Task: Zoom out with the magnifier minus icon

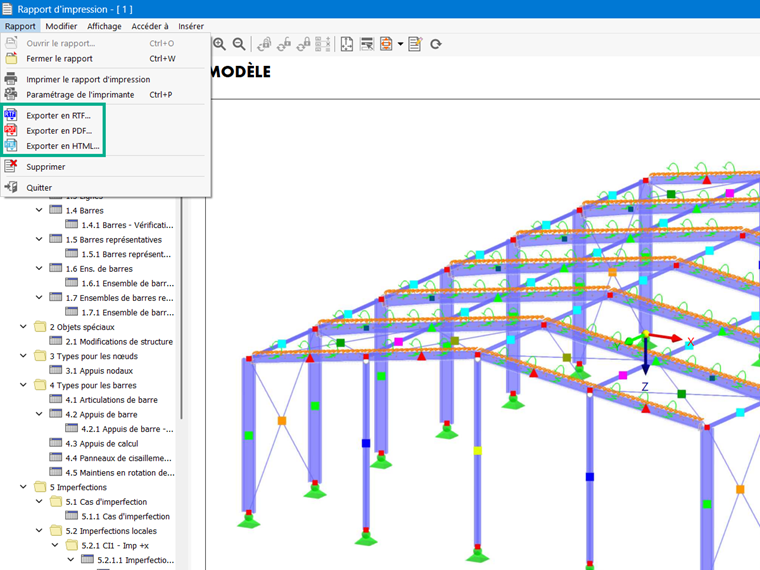Action: pyautogui.click(x=238, y=44)
